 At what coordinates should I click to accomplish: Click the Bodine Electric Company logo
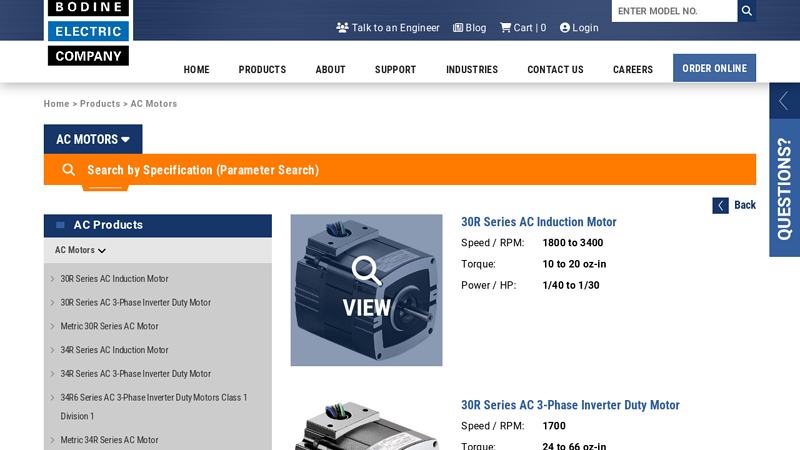pyautogui.click(x=88, y=33)
